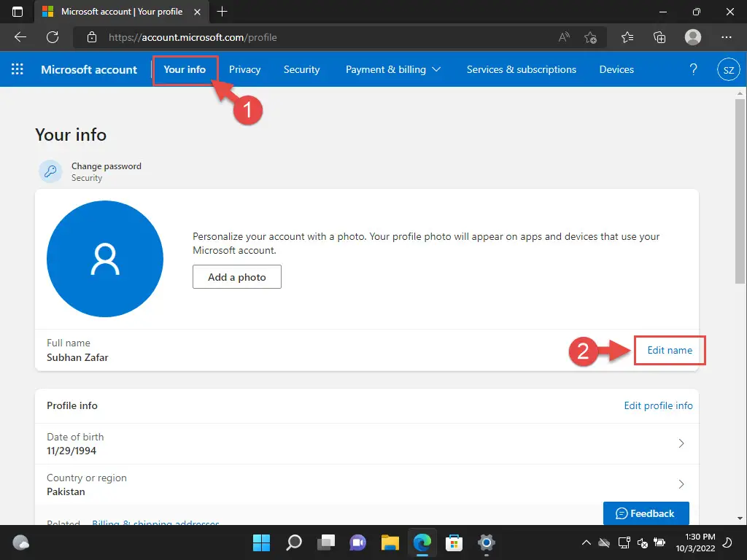The height and width of the screenshot is (560, 747).
Task: Open the muted volume tray icon
Action: click(642, 542)
